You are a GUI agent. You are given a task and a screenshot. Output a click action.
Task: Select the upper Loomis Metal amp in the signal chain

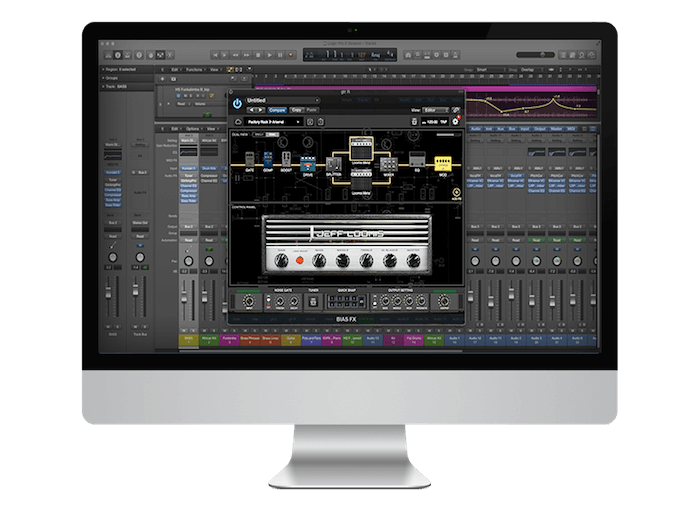pyautogui.click(x=361, y=149)
